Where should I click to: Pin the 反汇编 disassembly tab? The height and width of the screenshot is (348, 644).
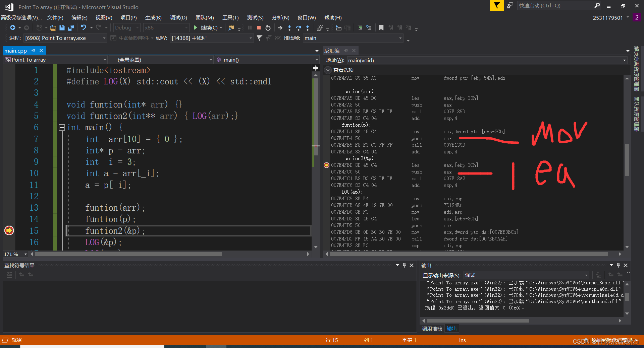(346, 51)
